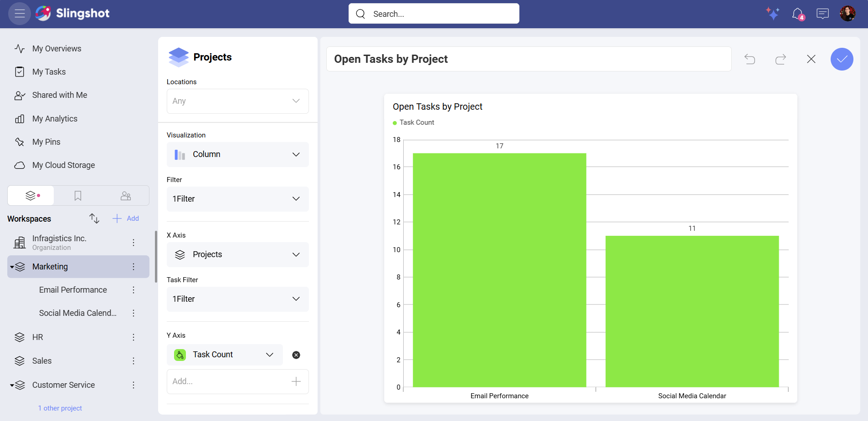Switch to the members tab above Workspaces
The width and height of the screenshot is (868, 421).
point(126,195)
